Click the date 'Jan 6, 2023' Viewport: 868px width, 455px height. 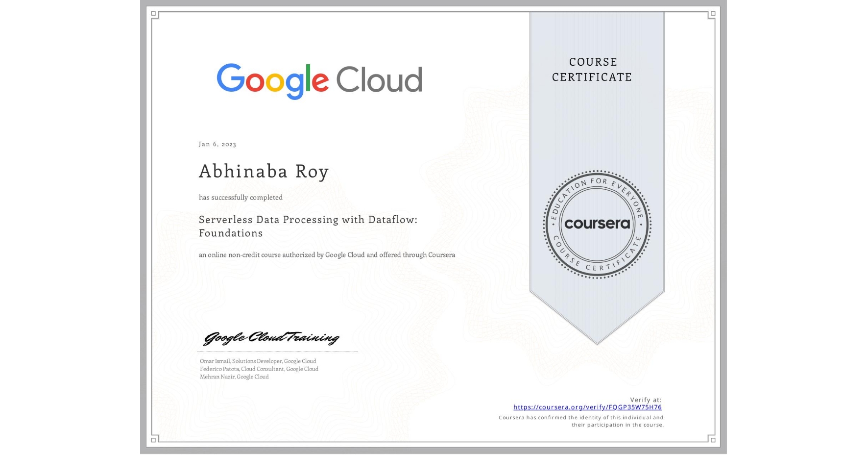click(x=217, y=144)
